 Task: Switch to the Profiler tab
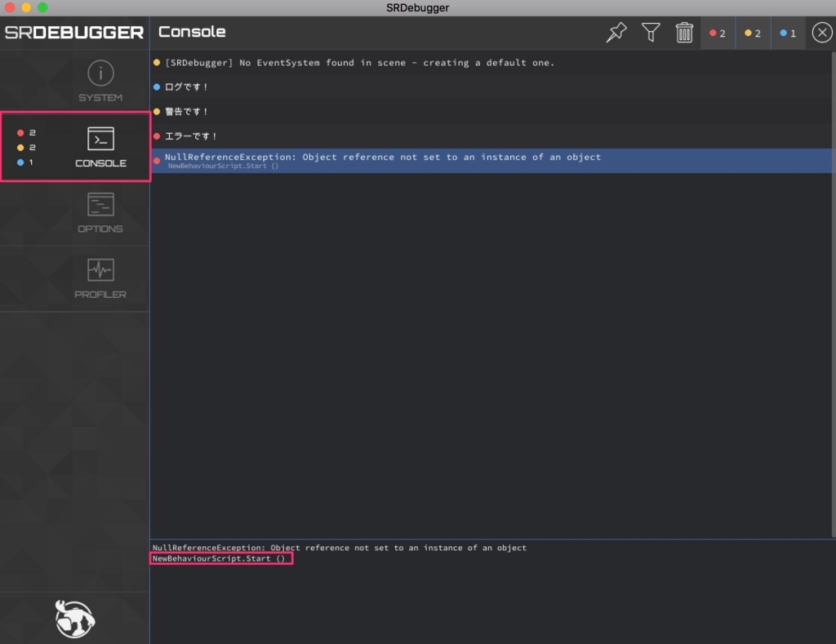[x=74, y=279]
